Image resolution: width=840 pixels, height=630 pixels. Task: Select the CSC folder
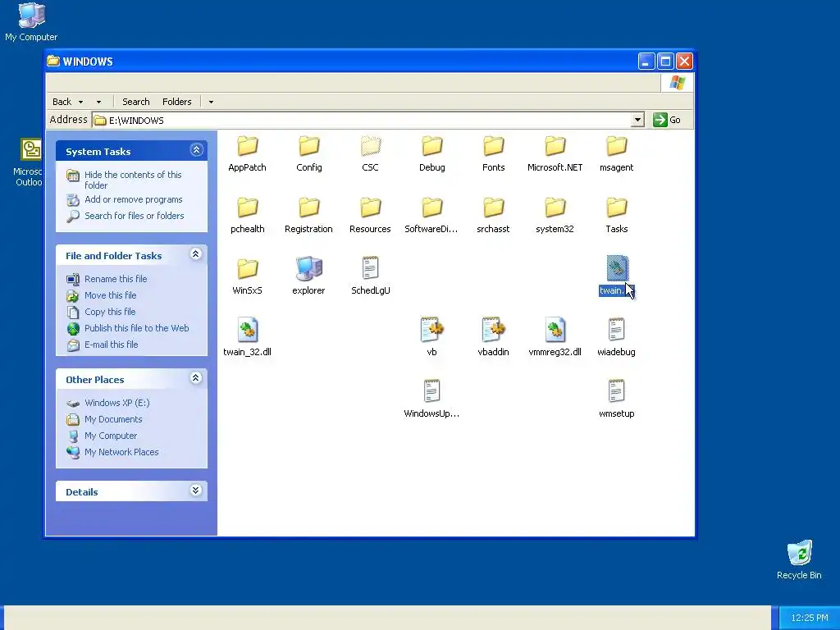tap(370, 153)
